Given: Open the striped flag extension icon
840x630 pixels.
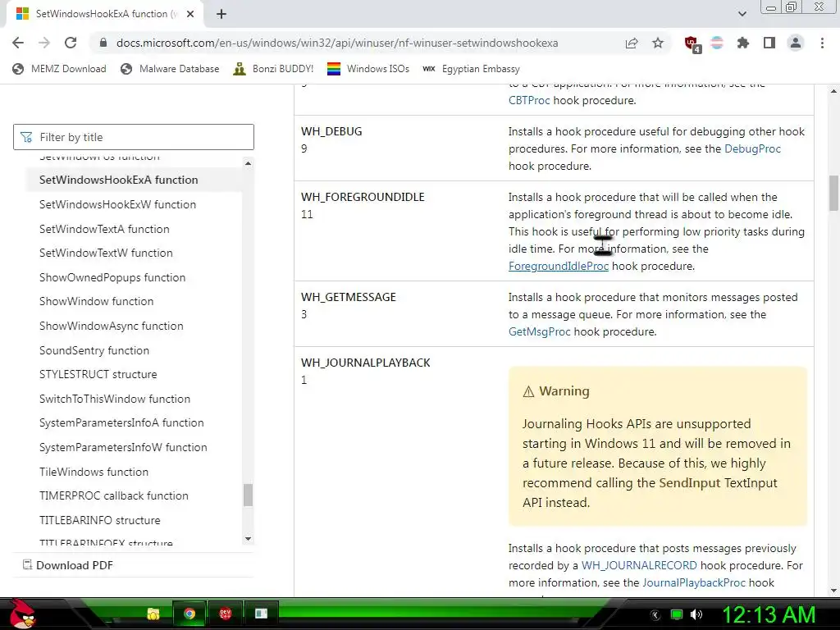Looking at the screenshot, I should [717, 43].
